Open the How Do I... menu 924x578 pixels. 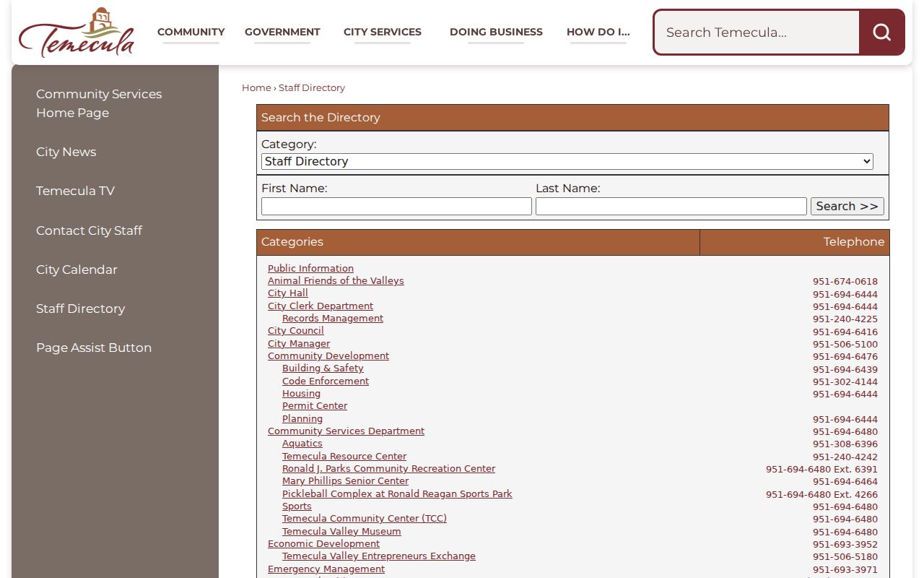click(x=598, y=32)
